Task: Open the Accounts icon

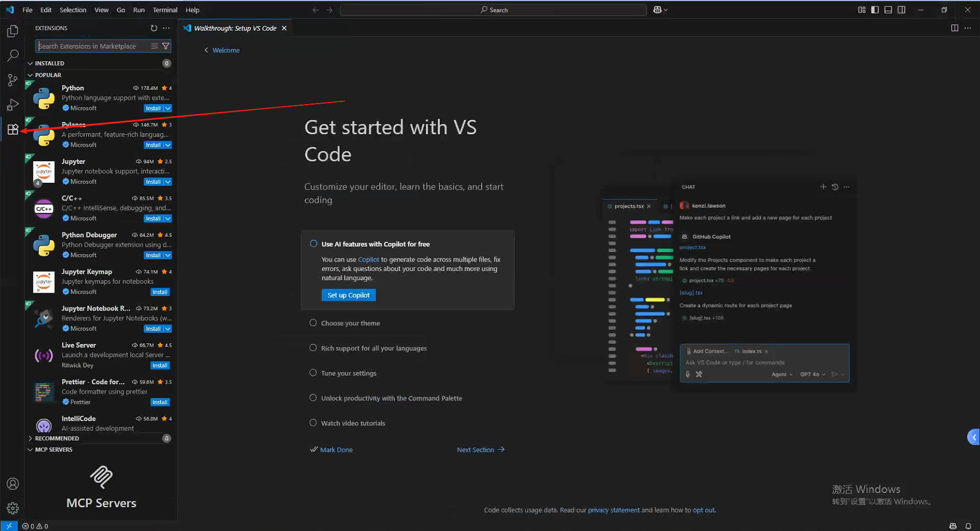Action: pyautogui.click(x=13, y=484)
